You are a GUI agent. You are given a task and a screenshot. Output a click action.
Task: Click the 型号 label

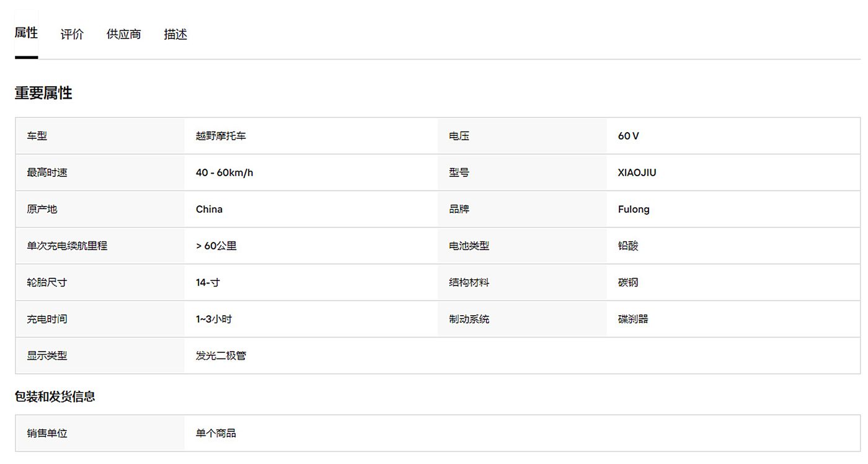point(459,172)
